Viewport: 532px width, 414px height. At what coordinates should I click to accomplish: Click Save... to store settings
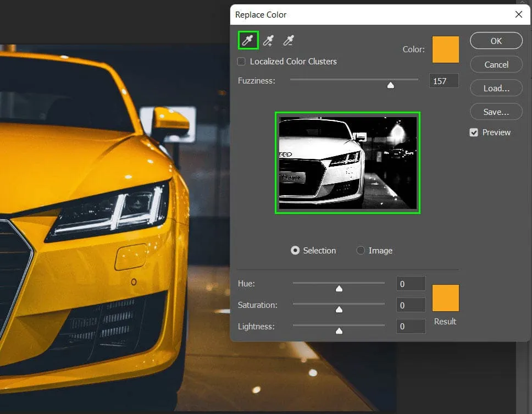coord(496,112)
